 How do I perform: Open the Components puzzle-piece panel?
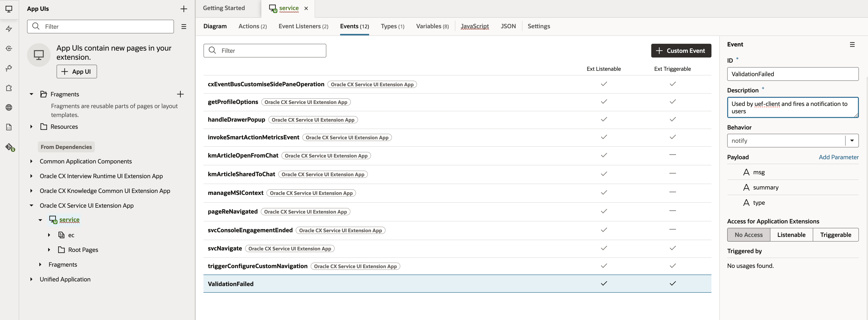tap(9, 88)
